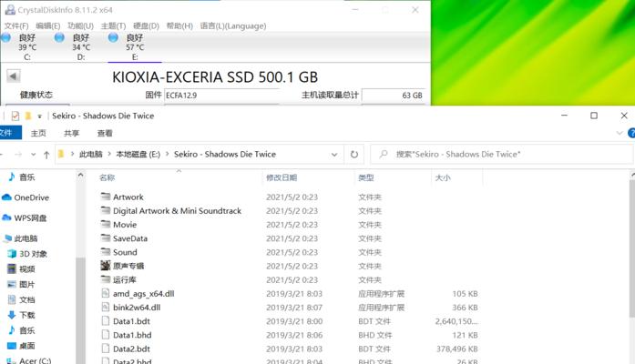Viewport: 635px width, 364px height.
Task: Select the Sound folder
Action: 118,252
